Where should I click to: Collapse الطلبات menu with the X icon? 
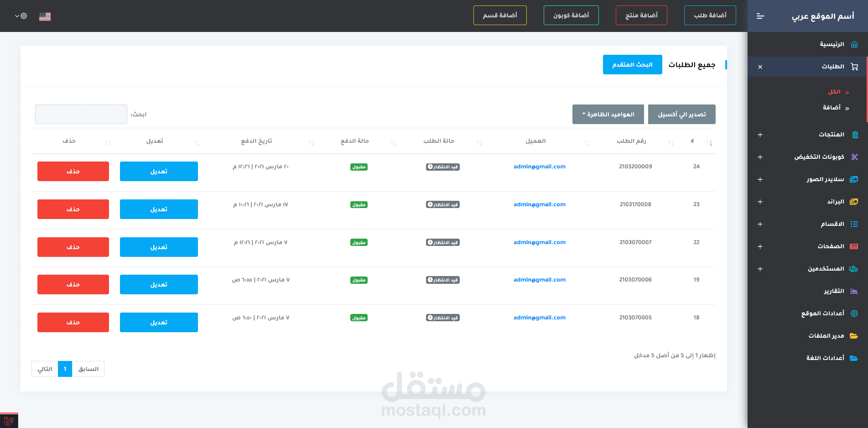[760, 67]
